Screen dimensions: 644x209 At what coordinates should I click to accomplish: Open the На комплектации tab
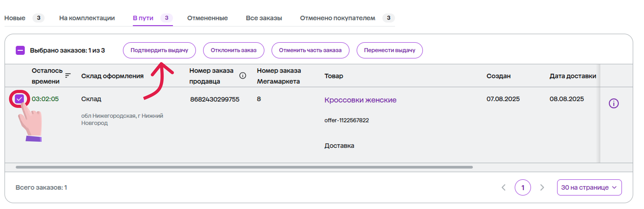point(87,18)
